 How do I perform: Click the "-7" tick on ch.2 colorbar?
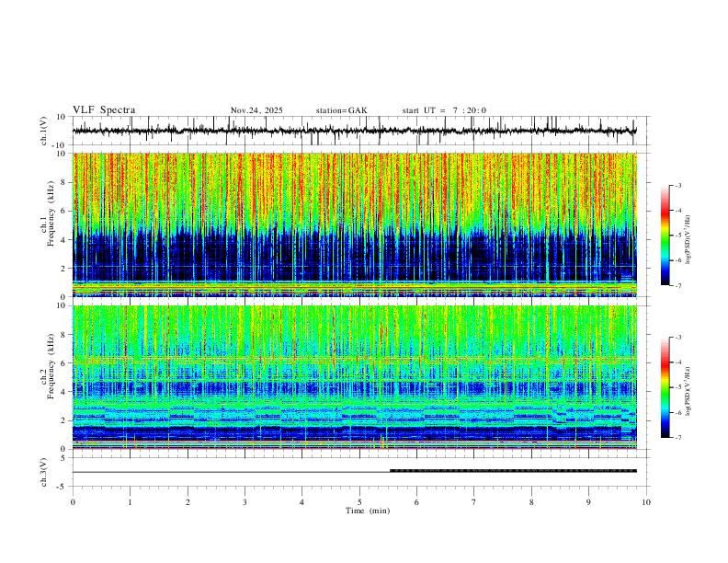click(x=677, y=437)
